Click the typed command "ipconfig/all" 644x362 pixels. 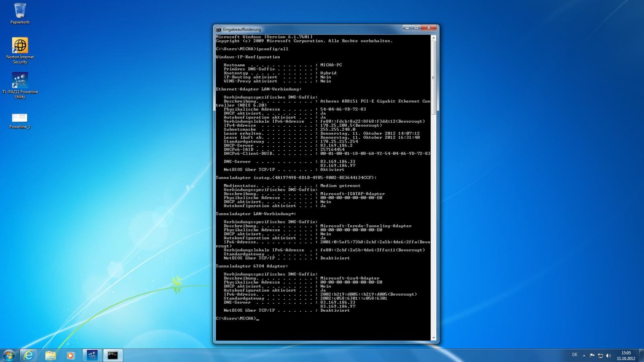pyautogui.click(x=272, y=49)
